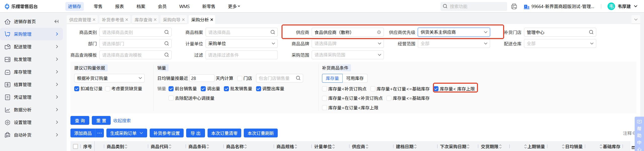Switch to the 补货参考值 tab
The image size is (644, 151).
click(113, 20)
